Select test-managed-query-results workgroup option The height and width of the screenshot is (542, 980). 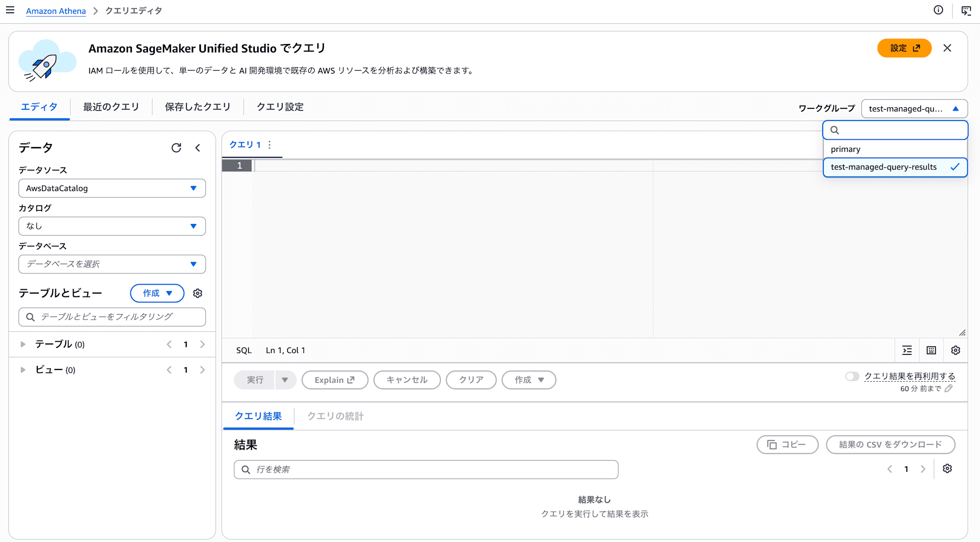(x=895, y=167)
